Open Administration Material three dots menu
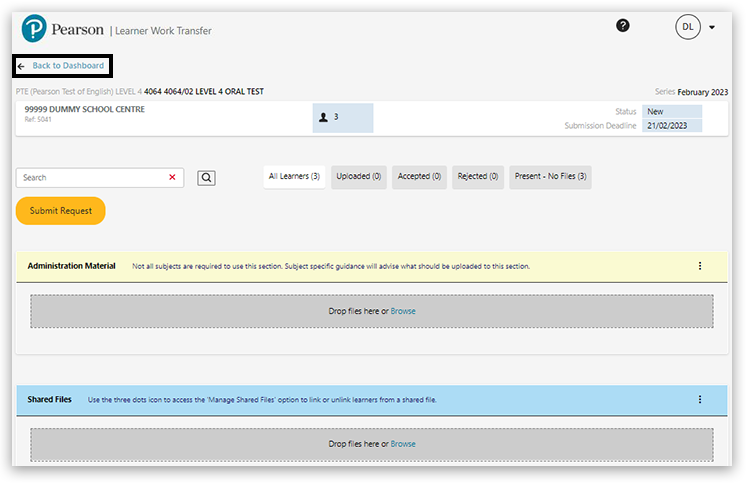750x484 pixels. pos(699,266)
